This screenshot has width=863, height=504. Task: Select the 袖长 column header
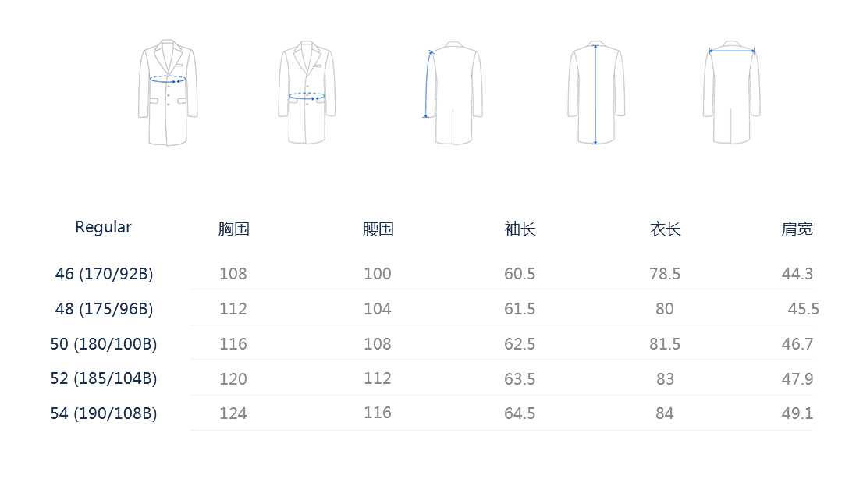520,229
